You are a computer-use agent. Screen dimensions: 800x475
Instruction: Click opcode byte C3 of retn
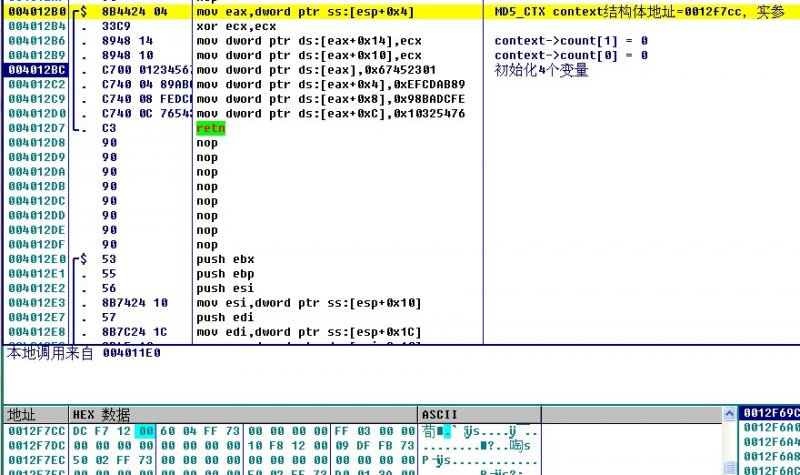(109, 128)
